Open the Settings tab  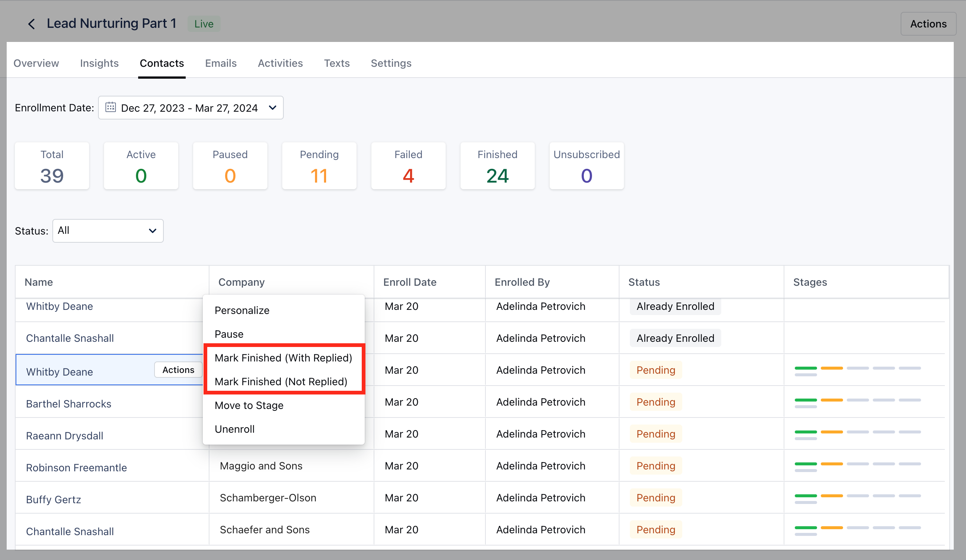pyautogui.click(x=391, y=63)
